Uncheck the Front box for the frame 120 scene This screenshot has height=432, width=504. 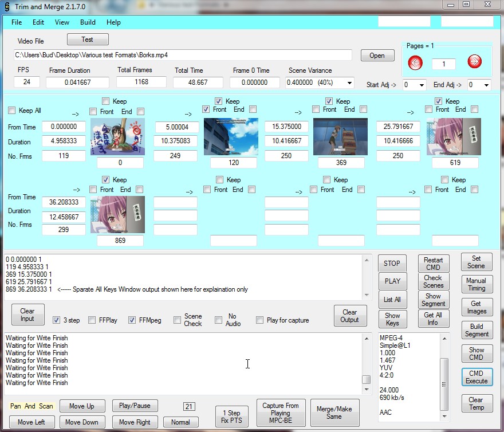(206, 109)
